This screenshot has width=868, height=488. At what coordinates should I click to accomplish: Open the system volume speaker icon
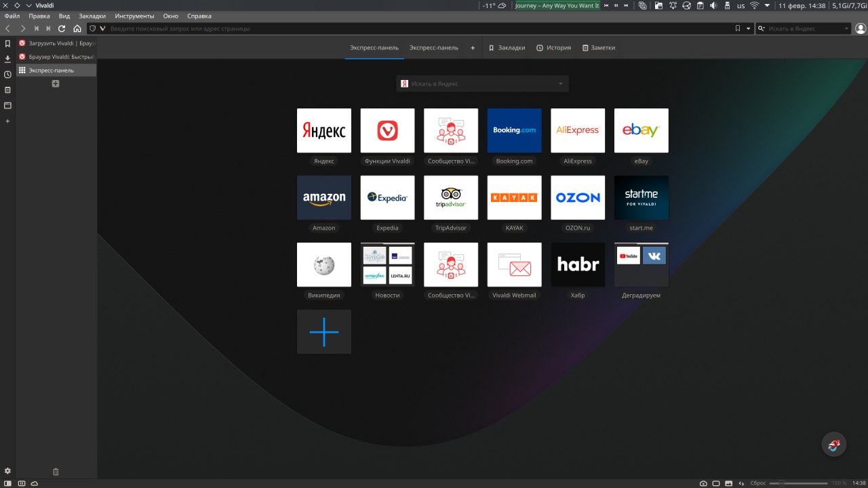coord(713,5)
